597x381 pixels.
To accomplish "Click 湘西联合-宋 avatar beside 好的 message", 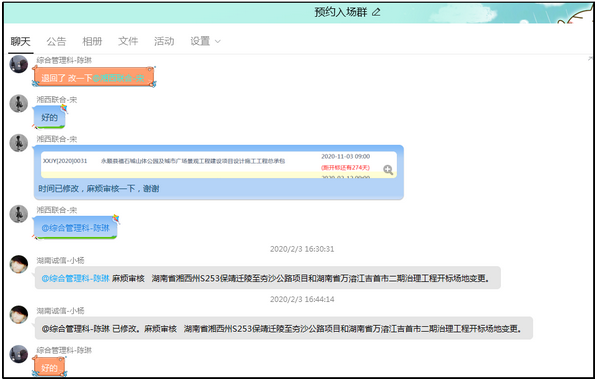I will click(19, 104).
